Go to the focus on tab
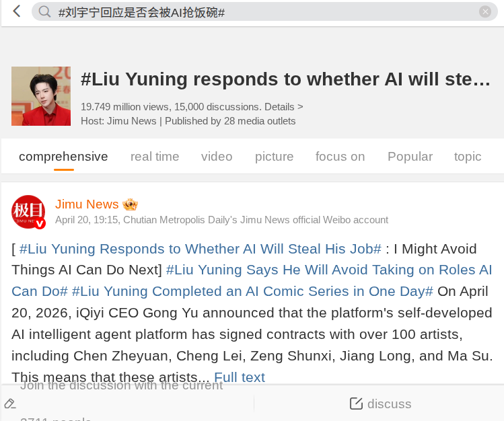504x421 pixels. (x=340, y=157)
